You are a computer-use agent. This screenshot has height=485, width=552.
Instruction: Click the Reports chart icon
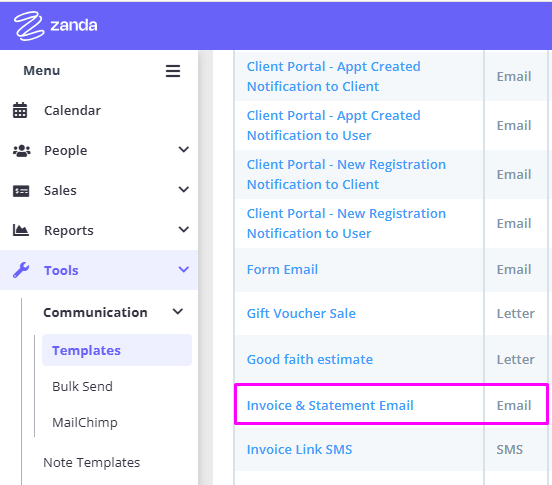(21, 230)
